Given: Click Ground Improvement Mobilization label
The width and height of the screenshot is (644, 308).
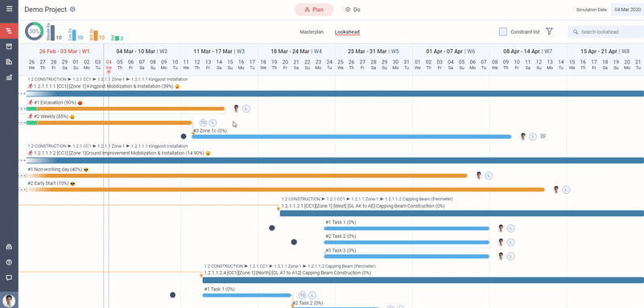Looking at the screenshot, I should 119,153.
